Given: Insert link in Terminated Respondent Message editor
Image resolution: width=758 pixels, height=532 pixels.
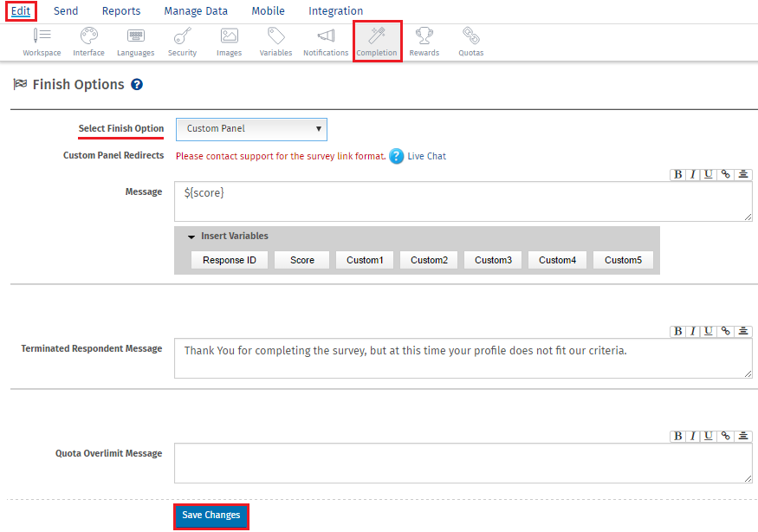Looking at the screenshot, I should (x=726, y=331).
